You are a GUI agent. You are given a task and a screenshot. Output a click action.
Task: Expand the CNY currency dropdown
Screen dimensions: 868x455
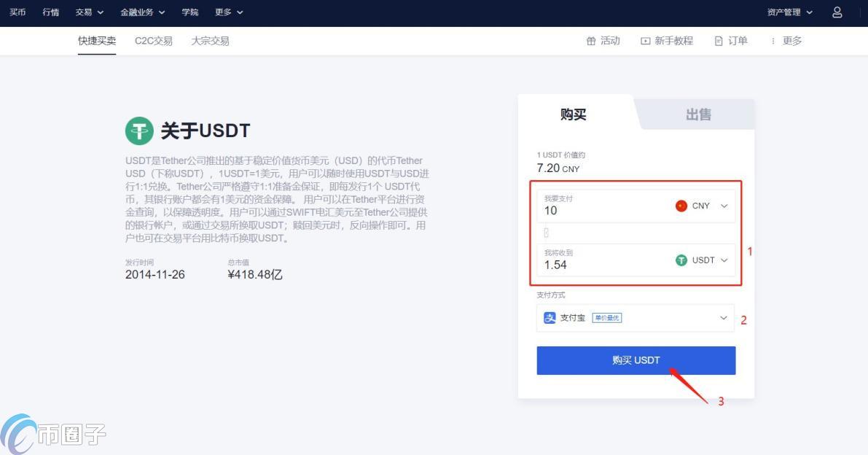click(x=724, y=206)
